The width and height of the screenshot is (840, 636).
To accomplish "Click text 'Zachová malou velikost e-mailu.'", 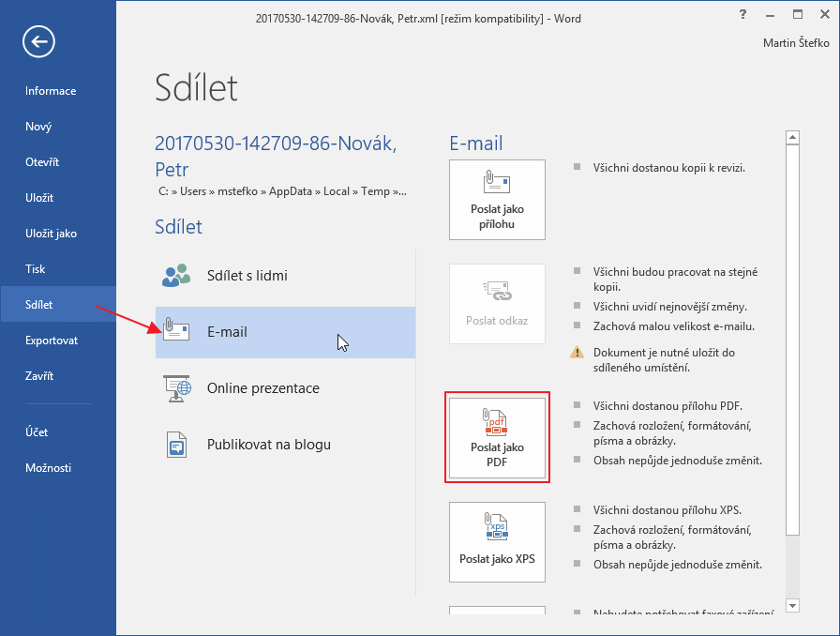I will click(x=674, y=326).
